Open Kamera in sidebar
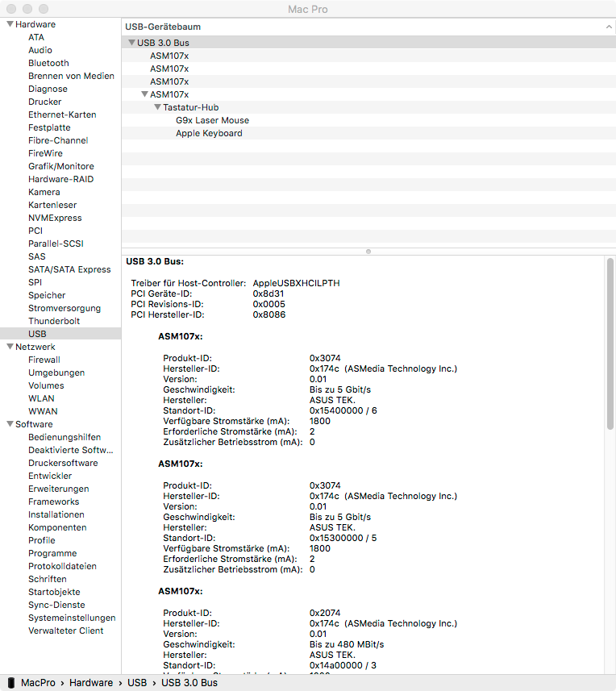Image resolution: width=616 pixels, height=691 pixels. tap(44, 192)
